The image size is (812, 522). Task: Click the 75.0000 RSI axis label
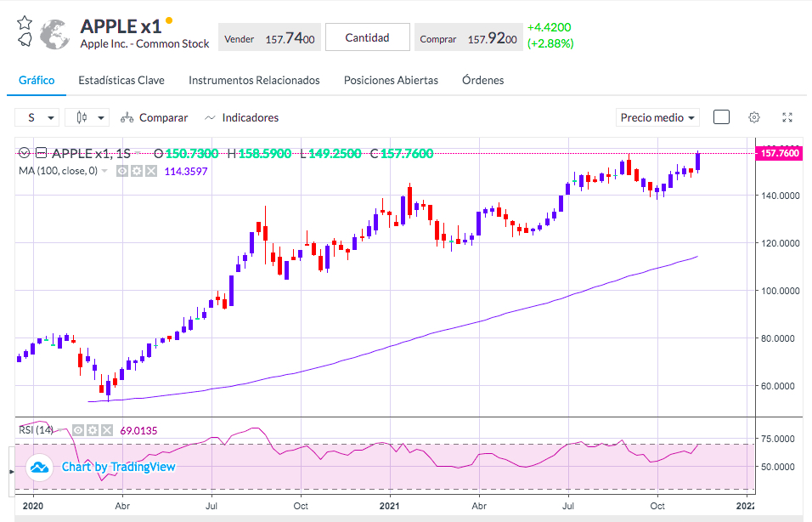click(778, 439)
